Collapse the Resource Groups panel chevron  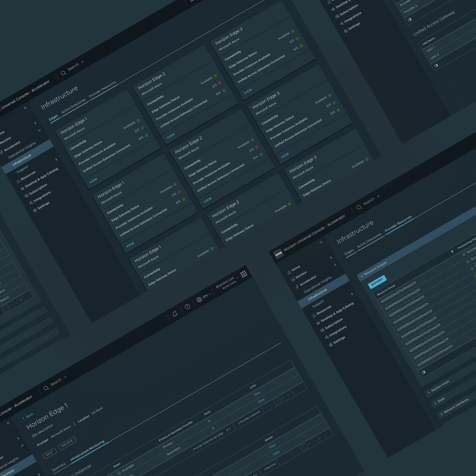[x=362, y=276]
